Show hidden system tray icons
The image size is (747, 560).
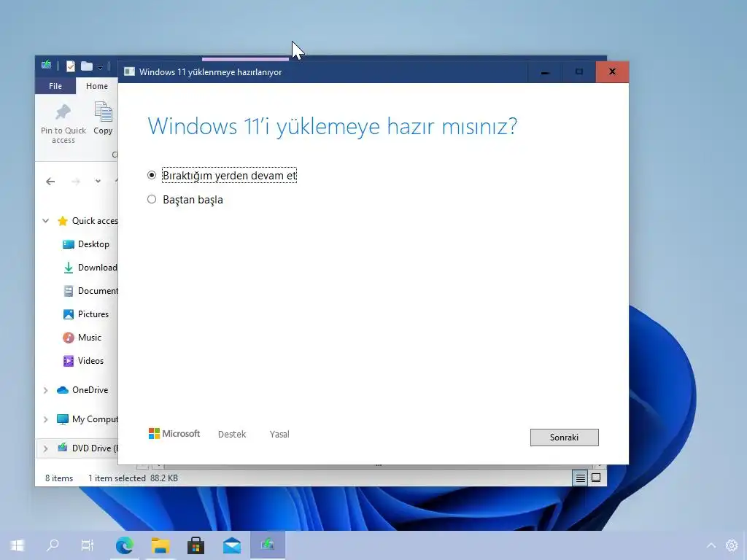pos(711,545)
